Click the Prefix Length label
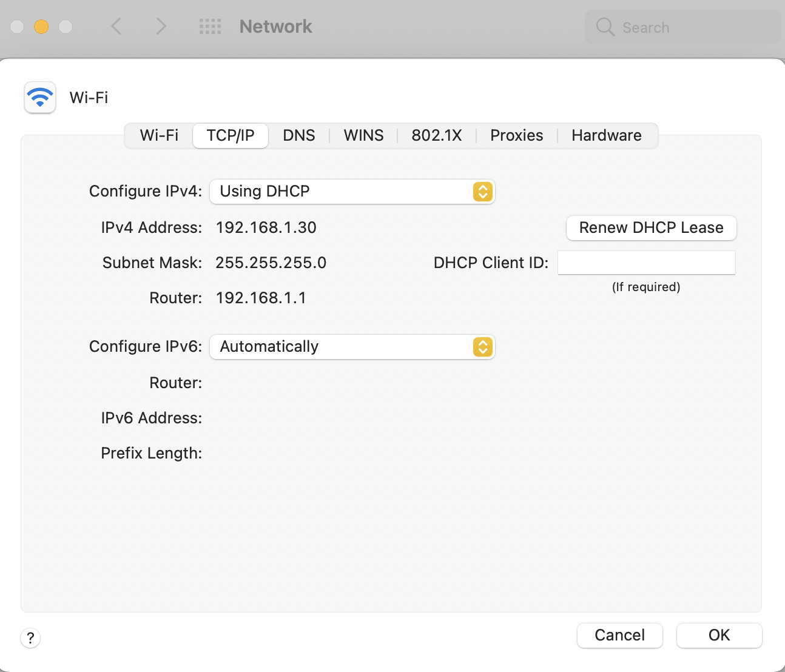This screenshot has width=785, height=672. point(152,454)
